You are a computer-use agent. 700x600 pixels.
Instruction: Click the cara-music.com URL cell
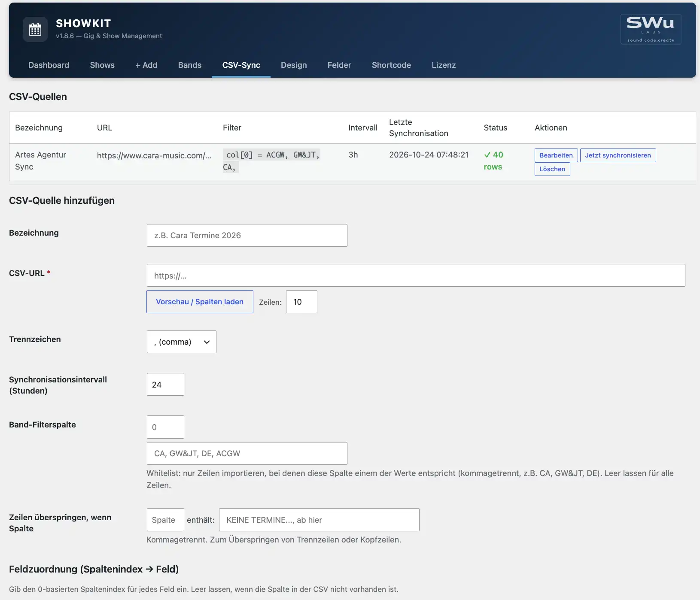tap(154, 155)
